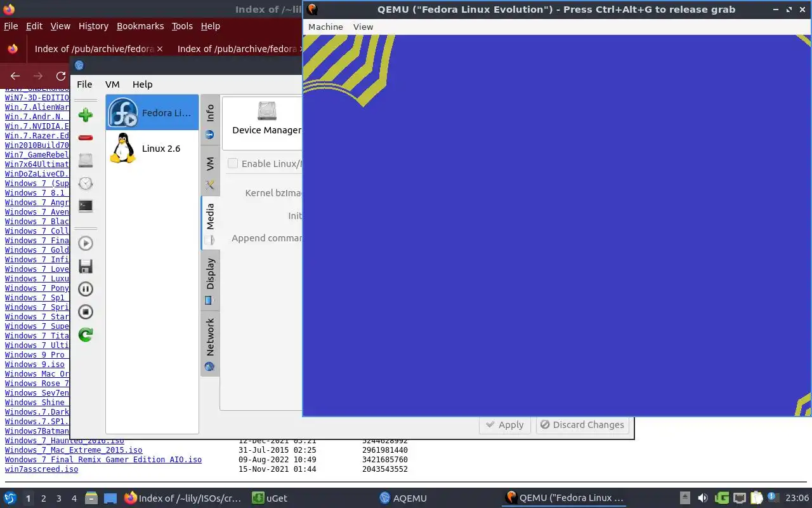This screenshot has height=508, width=812.
Task: Remove VM using the red minus icon
Action: coord(86,138)
